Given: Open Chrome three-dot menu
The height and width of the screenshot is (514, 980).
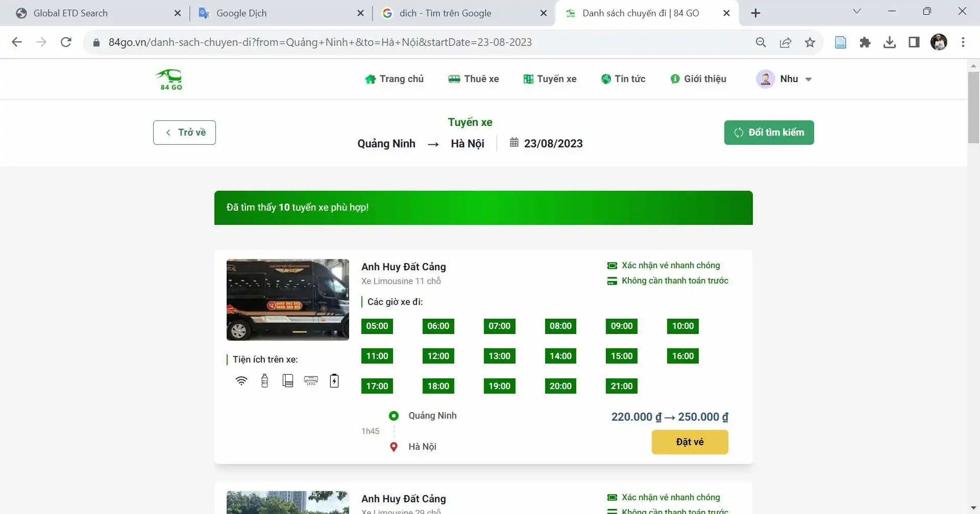Looking at the screenshot, I should point(963,42).
